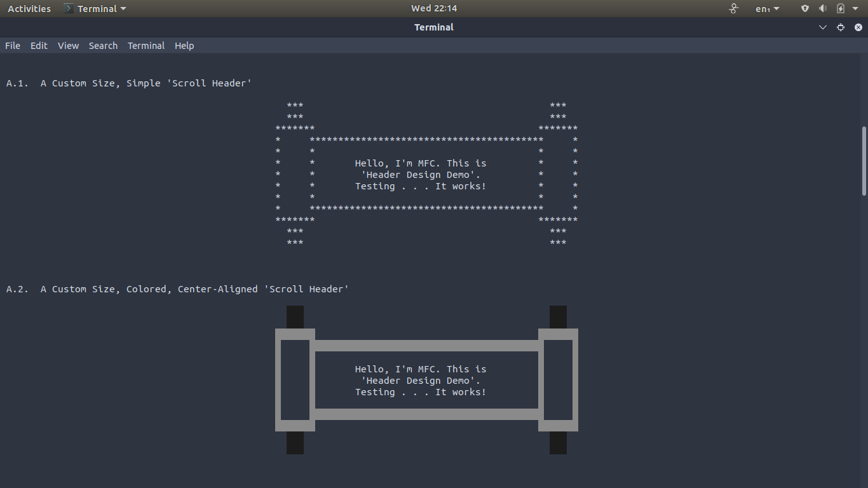Open the volume icon in the system tray
Image resolution: width=868 pixels, height=488 pixels.
[x=822, y=8]
